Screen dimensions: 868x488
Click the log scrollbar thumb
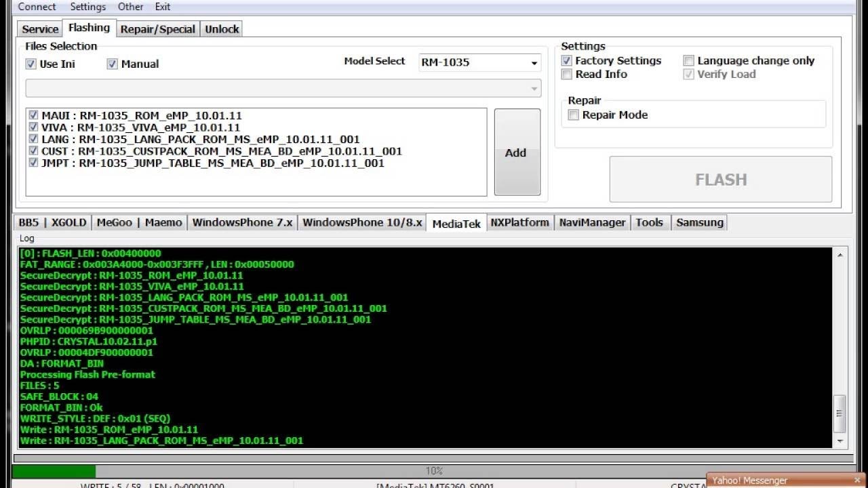coord(840,413)
